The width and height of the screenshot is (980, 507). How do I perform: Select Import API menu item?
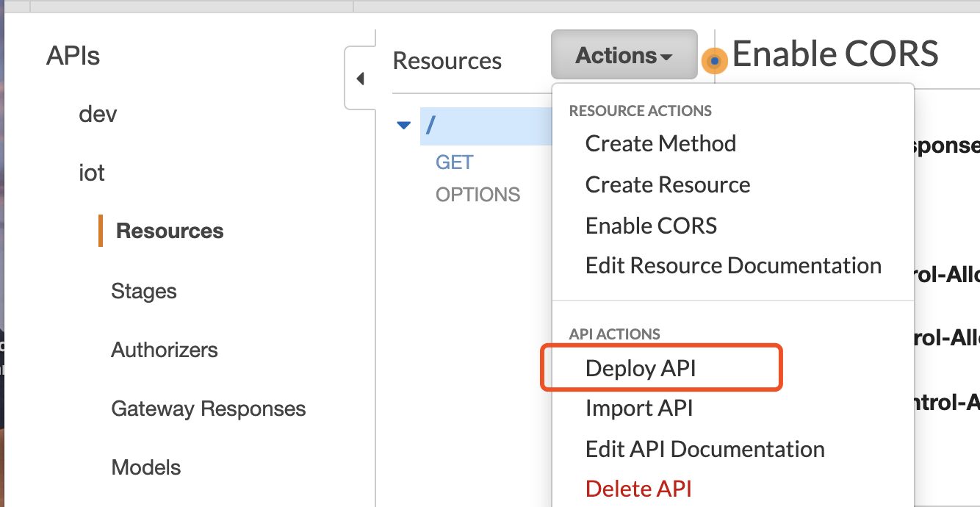[x=639, y=408]
